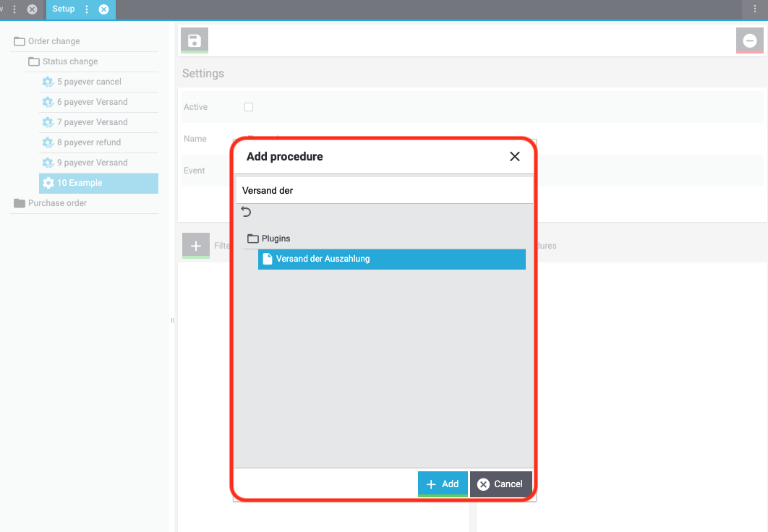
Task: Close the Add procedure dialog with X
Action: point(514,157)
